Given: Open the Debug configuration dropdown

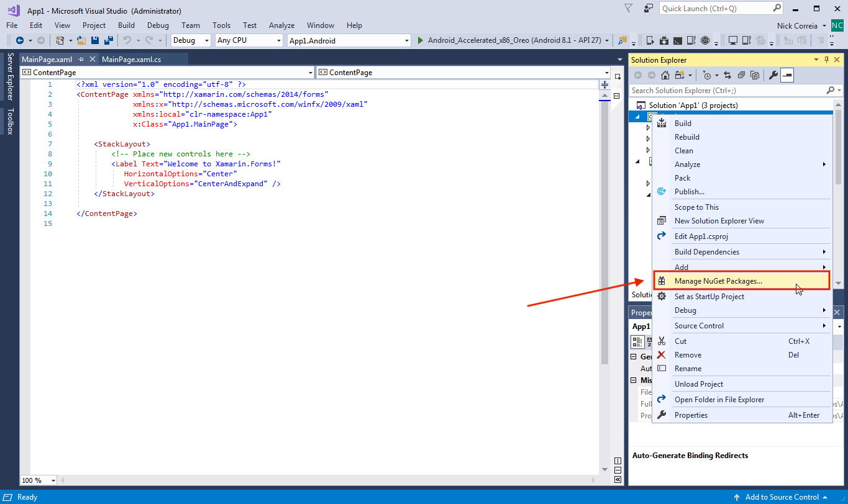Looking at the screenshot, I should (x=192, y=40).
